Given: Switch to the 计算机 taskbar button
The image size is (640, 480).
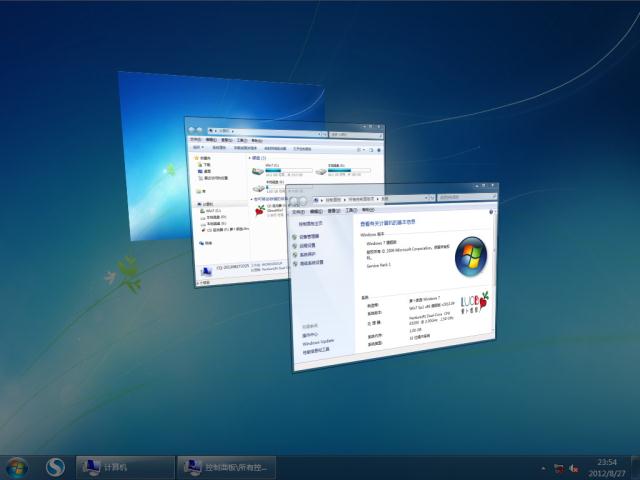Looking at the screenshot, I should [x=125, y=467].
